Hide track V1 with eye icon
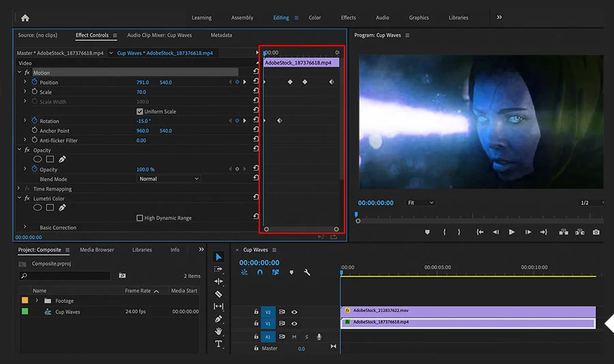This screenshot has height=364, width=614. 294,324
